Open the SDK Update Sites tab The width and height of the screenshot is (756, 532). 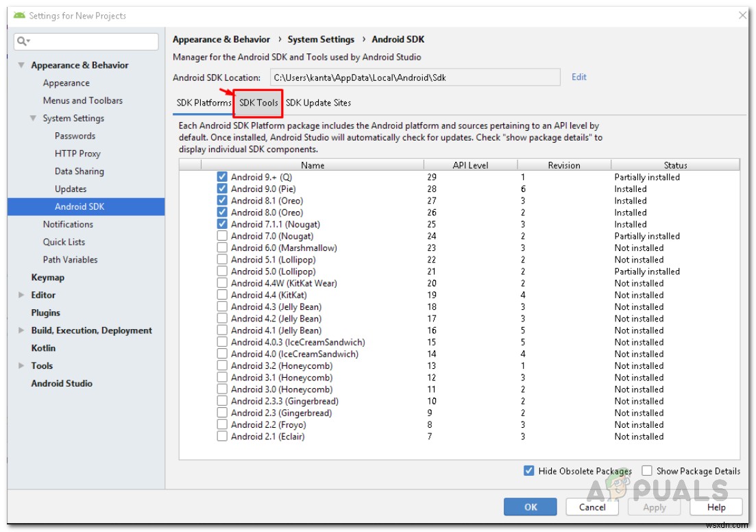(x=317, y=103)
